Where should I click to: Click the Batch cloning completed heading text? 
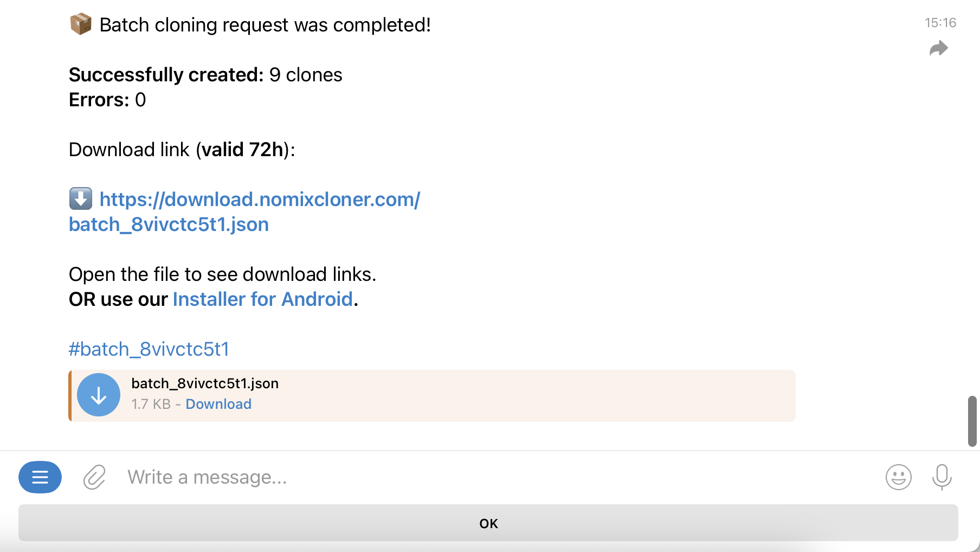pyautogui.click(x=265, y=25)
